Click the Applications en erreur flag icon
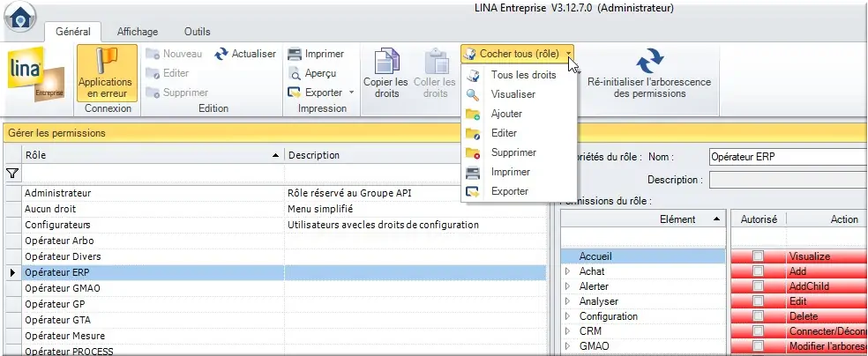The width and height of the screenshot is (868, 356). [x=106, y=60]
